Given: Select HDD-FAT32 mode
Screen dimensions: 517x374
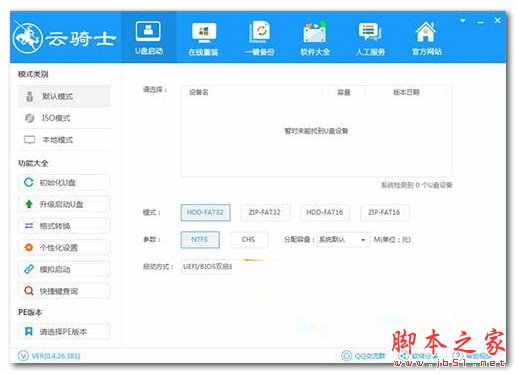Looking at the screenshot, I should point(205,212).
